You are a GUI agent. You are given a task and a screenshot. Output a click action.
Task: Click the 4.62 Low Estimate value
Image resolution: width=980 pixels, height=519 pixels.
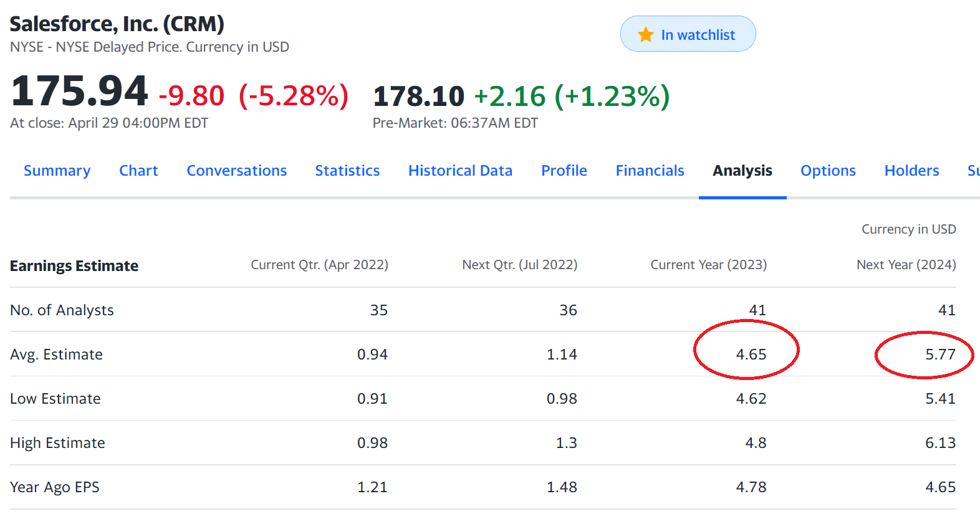click(x=751, y=399)
